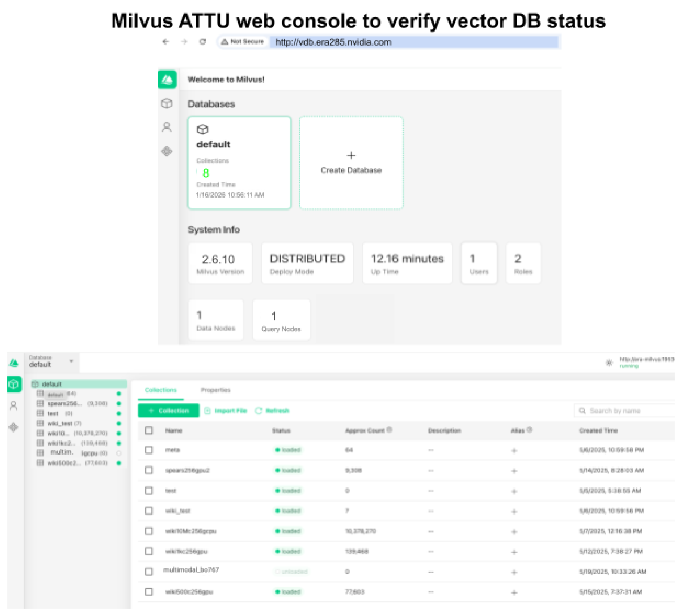Click the vdb.era285.nvidia.com address bar

[413, 42]
